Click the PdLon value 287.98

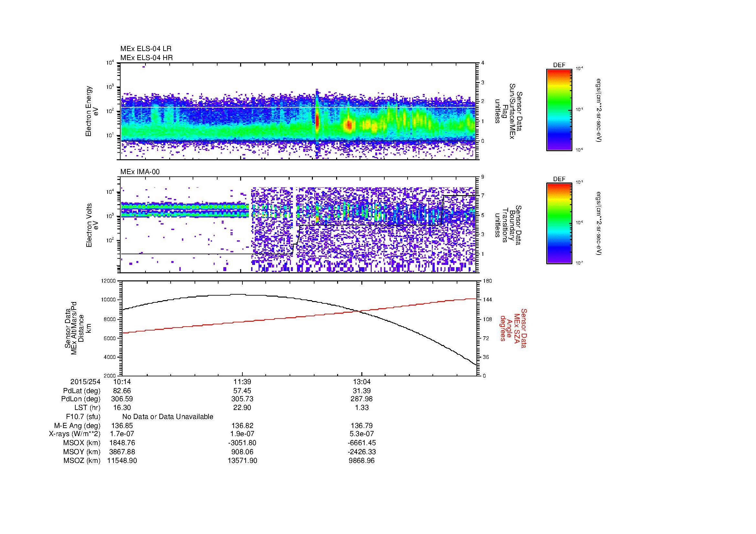362,399
